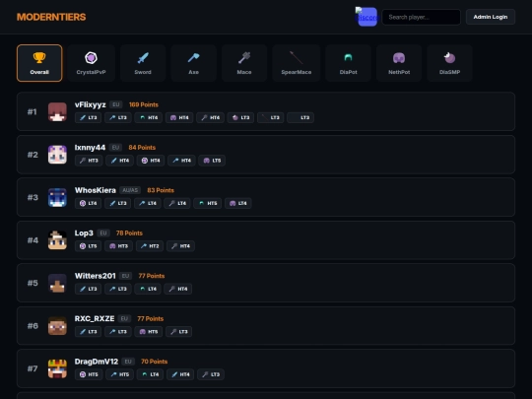Image resolution: width=532 pixels, height=399 pixels.
Task: Click RXC_RXZE's HT5 NethPot tier badge
Action: [x=149, y=331]
